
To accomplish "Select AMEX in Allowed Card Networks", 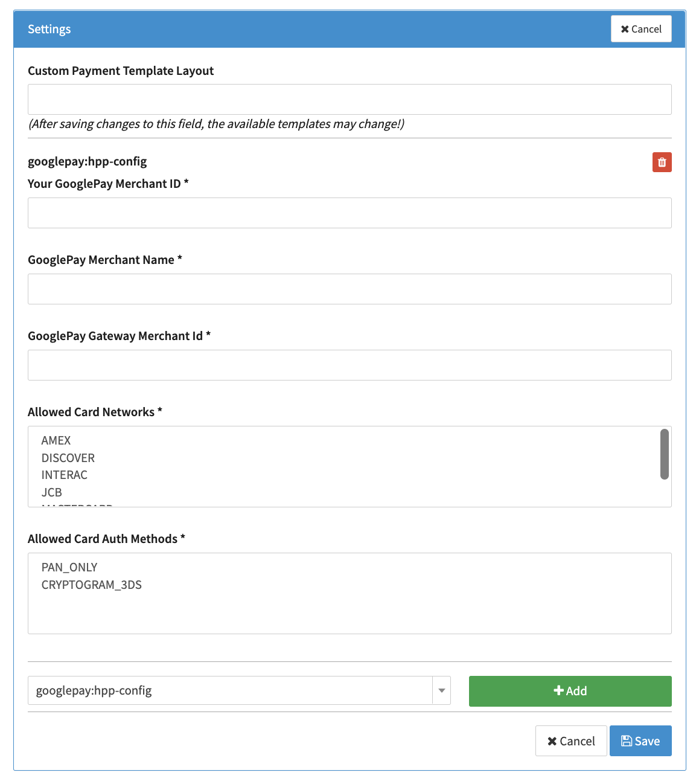I will [x=56, y=441].
